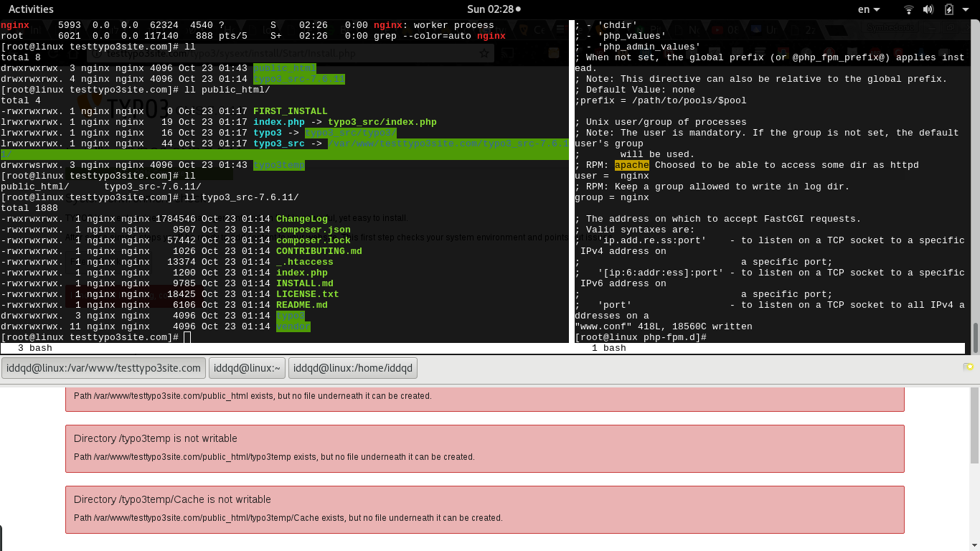The height and width of the screenshot is (551, 980).
Task: Open the clock menu showing Sun 02:28
Action: coord(494,9)
